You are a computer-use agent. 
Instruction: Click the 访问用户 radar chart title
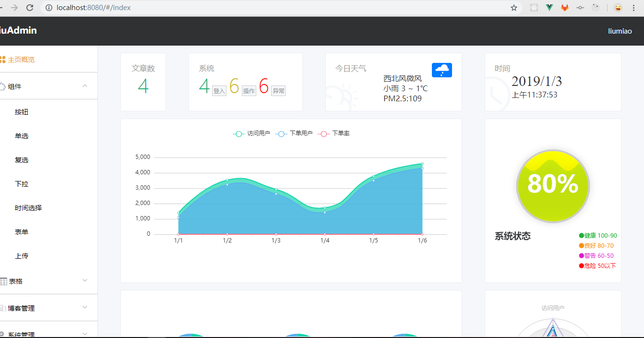point(553,308)
